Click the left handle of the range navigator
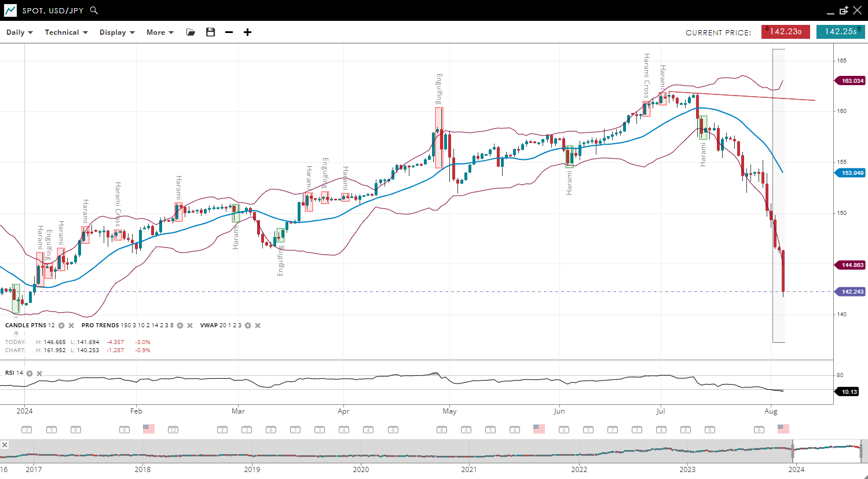This screenshot has height=479, width=868. [x=793, y=450]
